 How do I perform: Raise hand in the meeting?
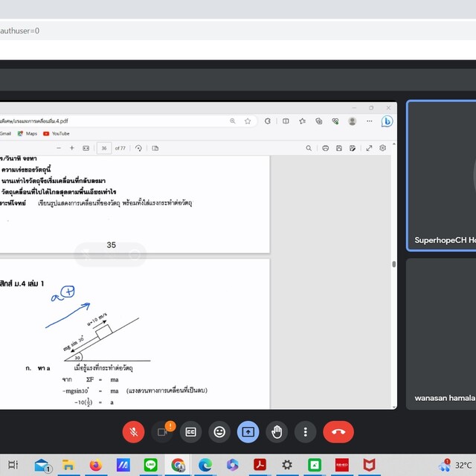tap(277, 431)
